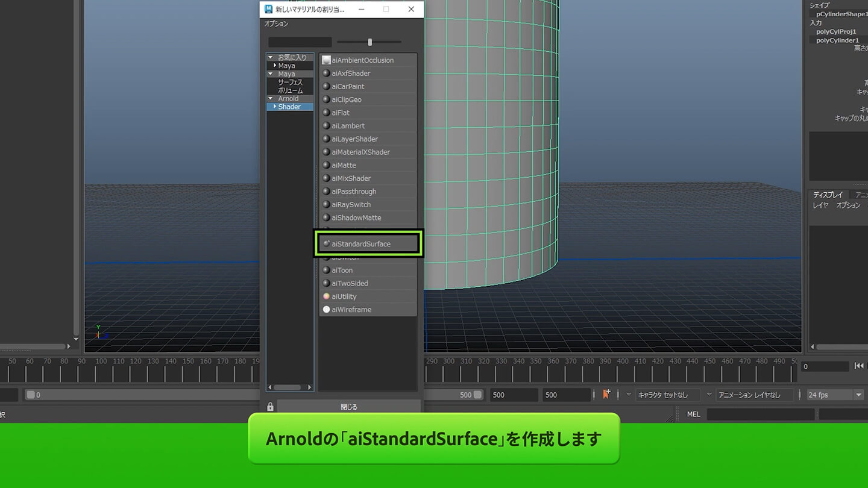The image size is (868, 488).
Task: Click the aiUtility colored sphere icon
Action: tap(326, 296)
